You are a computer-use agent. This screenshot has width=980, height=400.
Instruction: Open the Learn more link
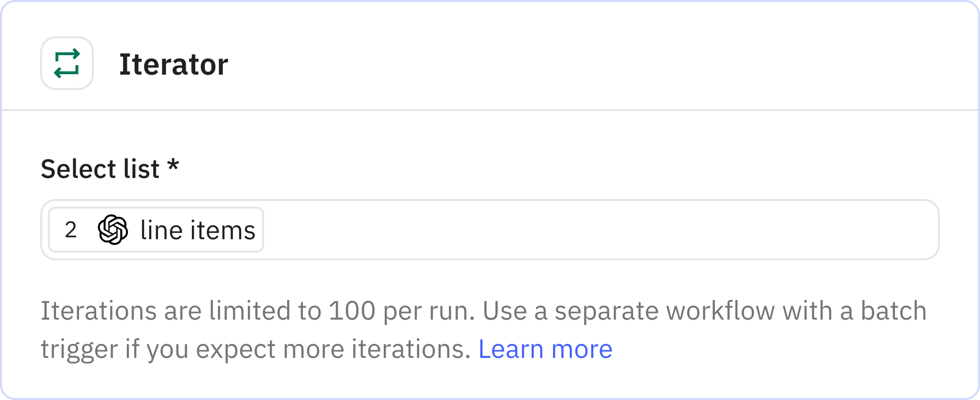(x=546, y=349)
